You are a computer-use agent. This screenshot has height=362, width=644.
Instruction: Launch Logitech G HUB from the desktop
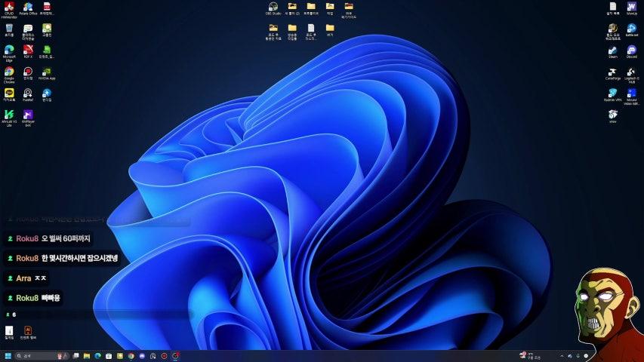click(631, 72)
